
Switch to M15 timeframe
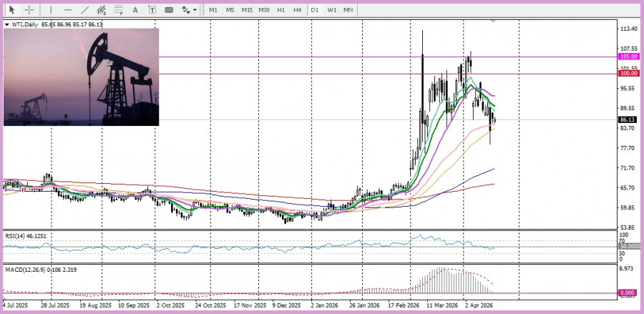tap(247, 10)
